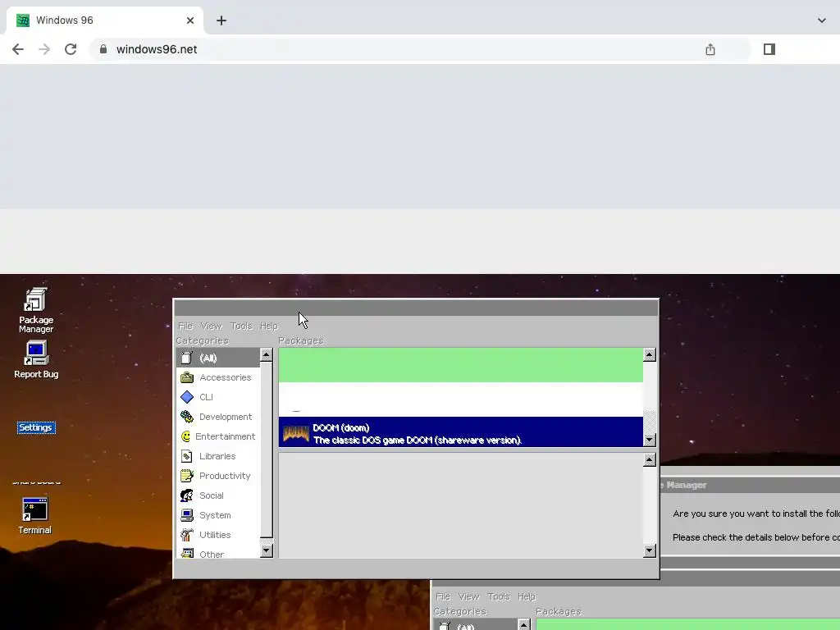The width and height of the screenshot is (840, 630).
Task: Open a new browser tab
Action: click(221, 21)
